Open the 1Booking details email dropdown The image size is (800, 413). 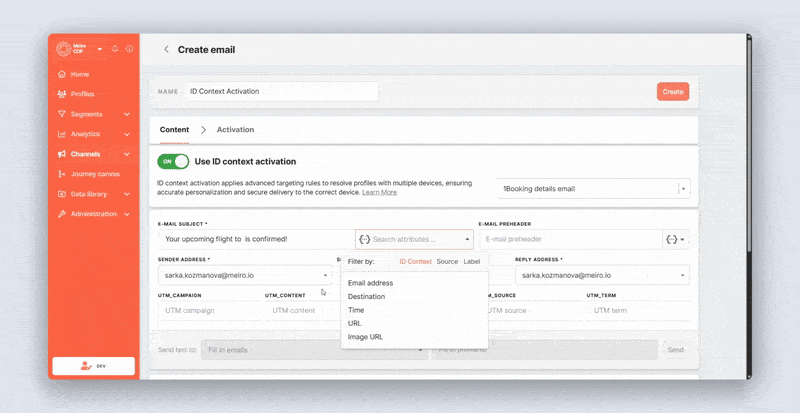coord(683,188)
